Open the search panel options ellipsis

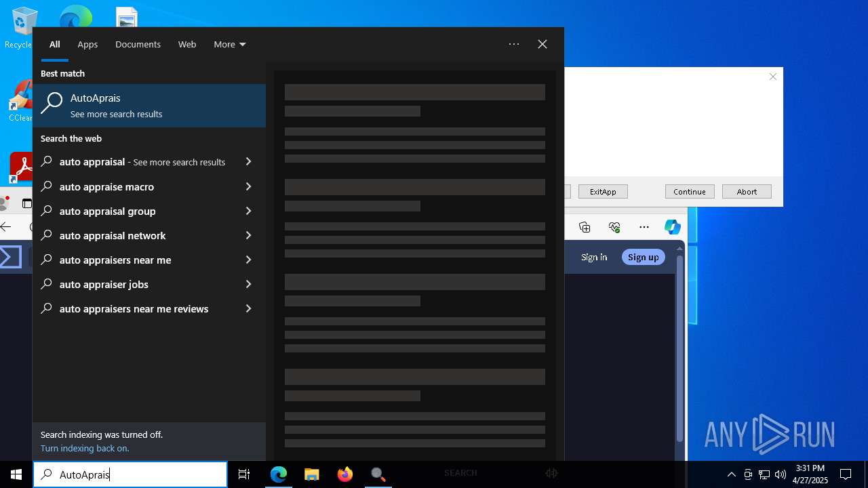[514, 44]
